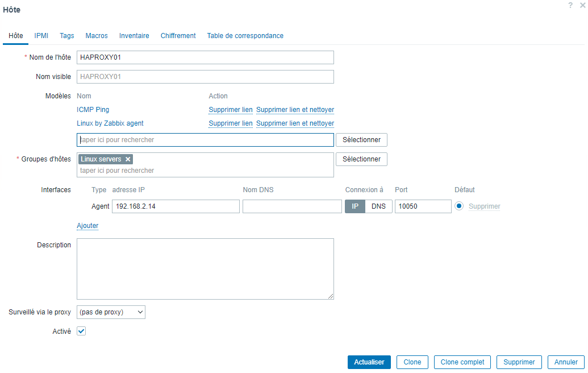588x373 pixels.
Task: Click Ajouter to add an interface
Action: [x=87, y=226]
